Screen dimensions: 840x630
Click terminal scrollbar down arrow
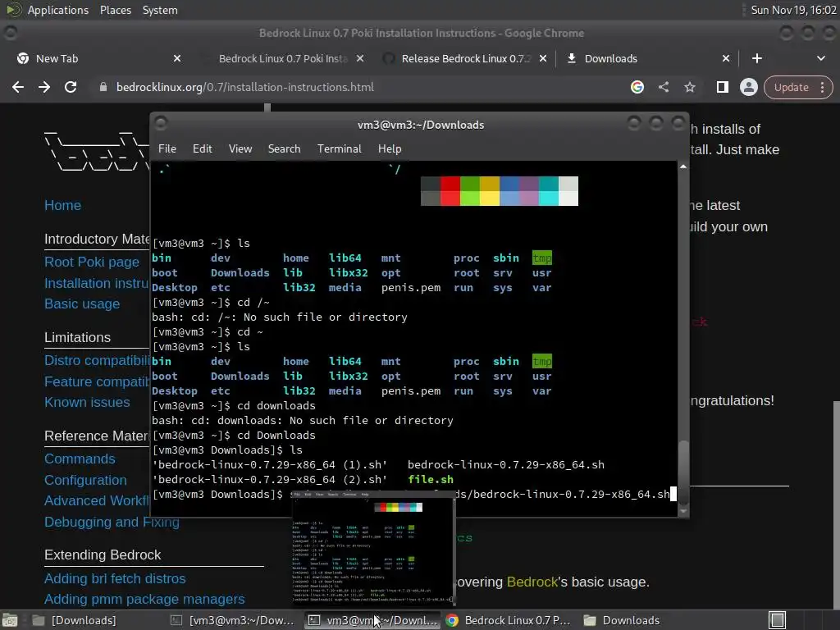(x=683, y=511)
